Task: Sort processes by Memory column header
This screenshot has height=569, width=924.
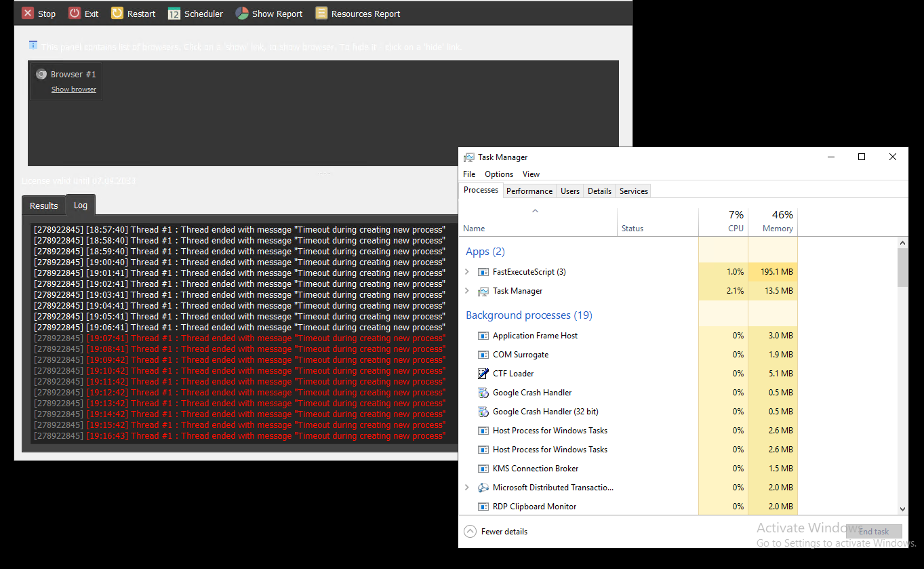Action: (x=777, y=229)
